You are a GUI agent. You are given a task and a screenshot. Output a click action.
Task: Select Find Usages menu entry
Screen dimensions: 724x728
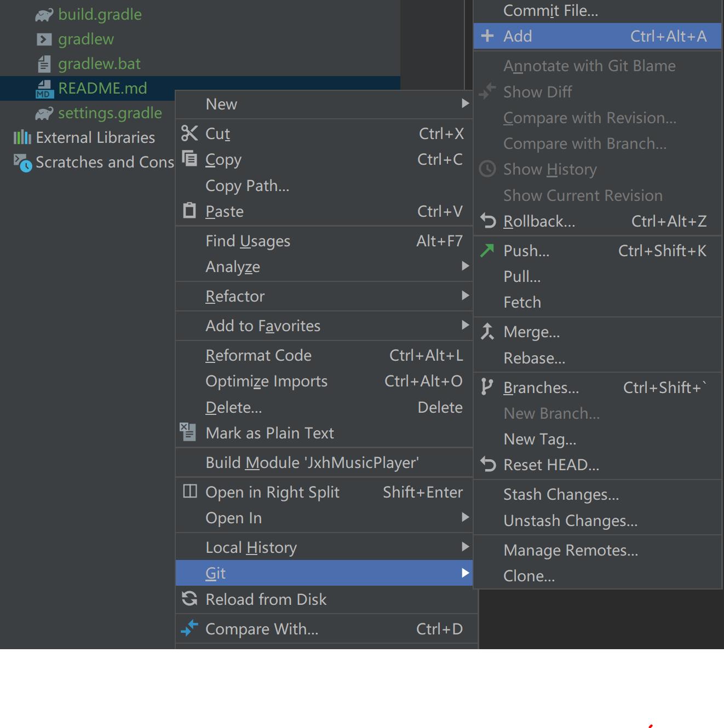[324, 241]
